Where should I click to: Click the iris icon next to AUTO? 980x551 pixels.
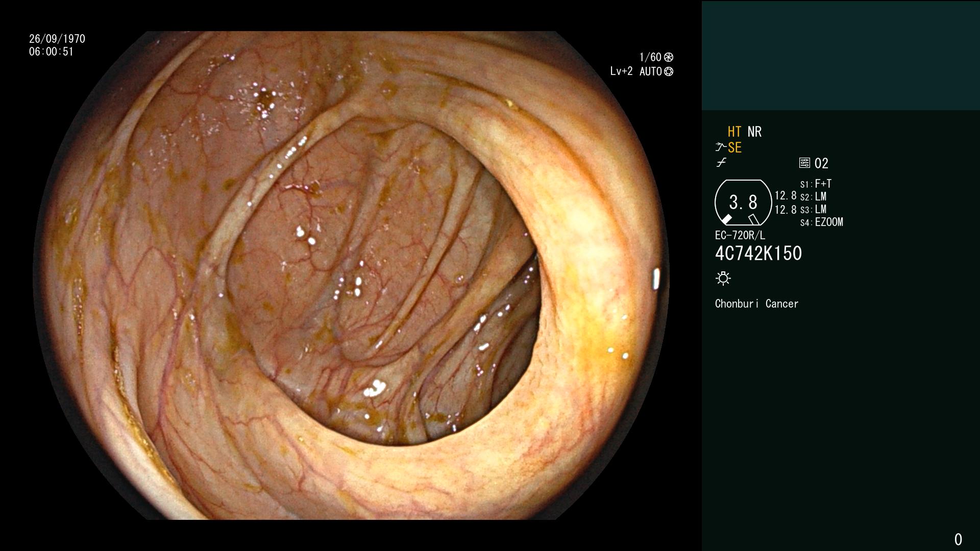click(669, 71)
